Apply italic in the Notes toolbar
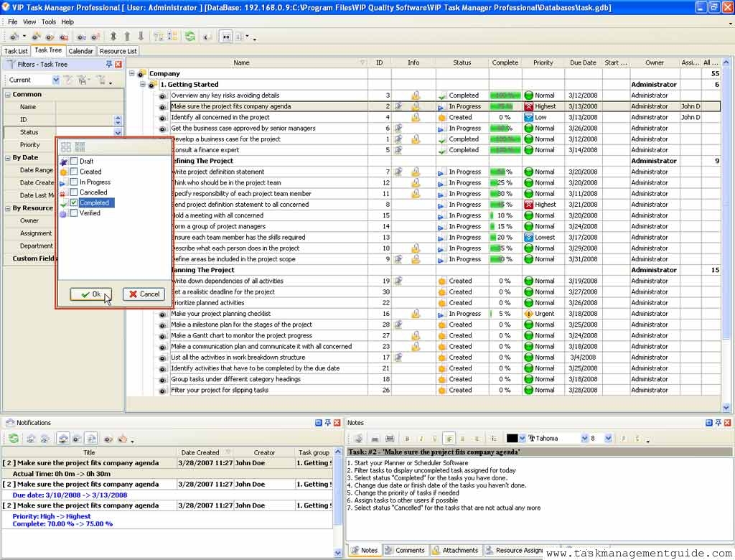Image resolution: width=735 pixels, height=560 pixels. pos(421,439)
